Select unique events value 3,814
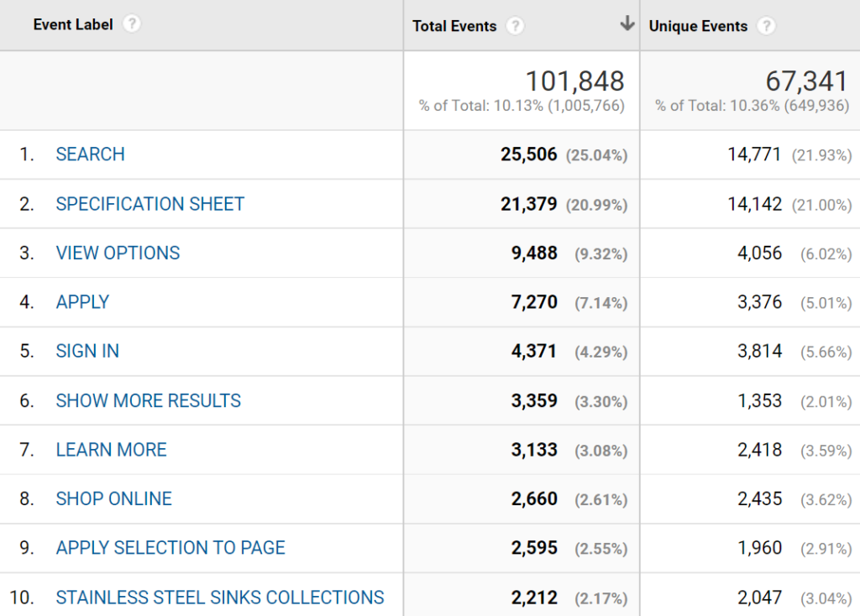Screen dimensions: 860x616 [759, 352]
